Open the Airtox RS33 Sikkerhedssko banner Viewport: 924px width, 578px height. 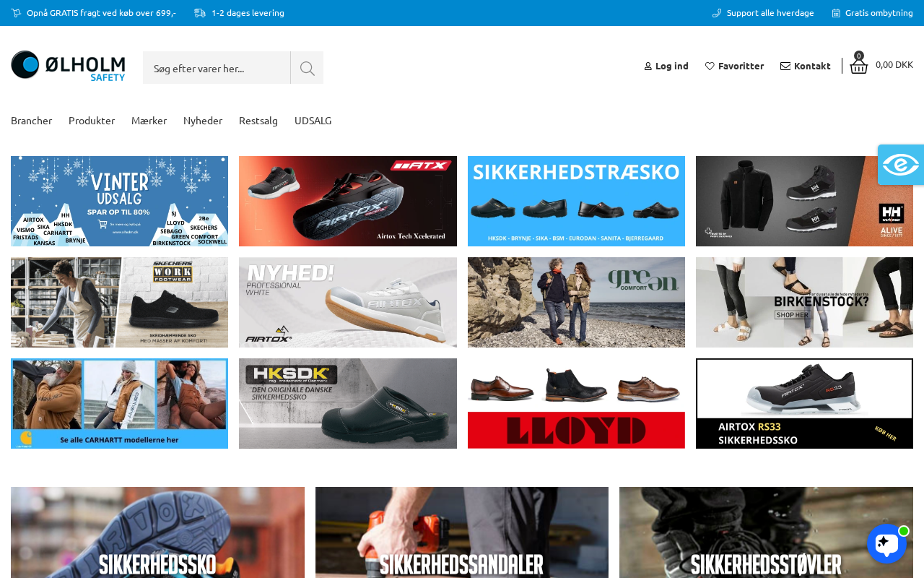(804, 404)
